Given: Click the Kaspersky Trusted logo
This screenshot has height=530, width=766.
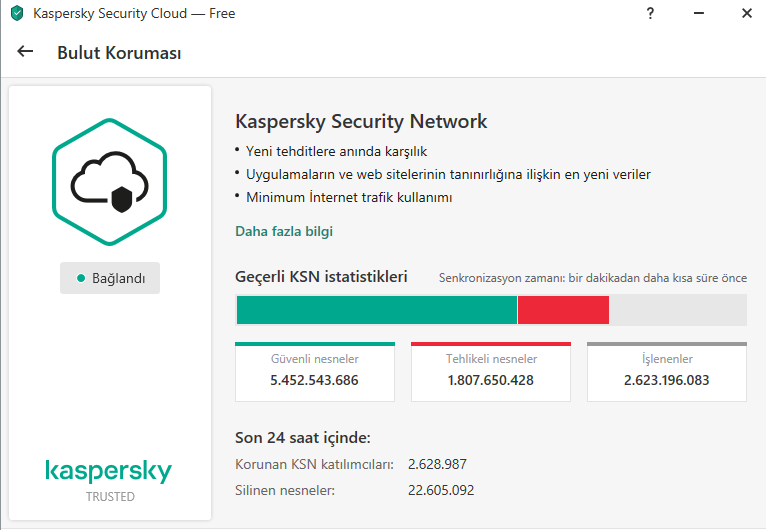Looking at the screenshot, I should 109,480.
